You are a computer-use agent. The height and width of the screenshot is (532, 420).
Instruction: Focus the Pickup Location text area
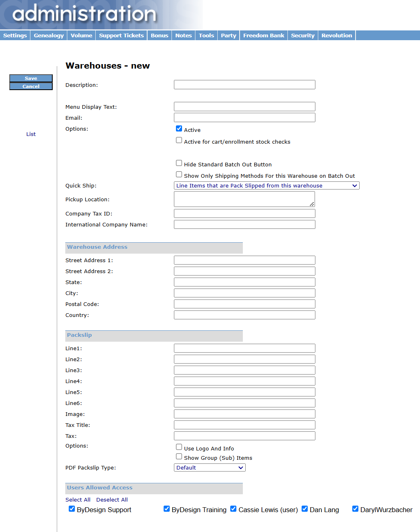coord(244,199)
